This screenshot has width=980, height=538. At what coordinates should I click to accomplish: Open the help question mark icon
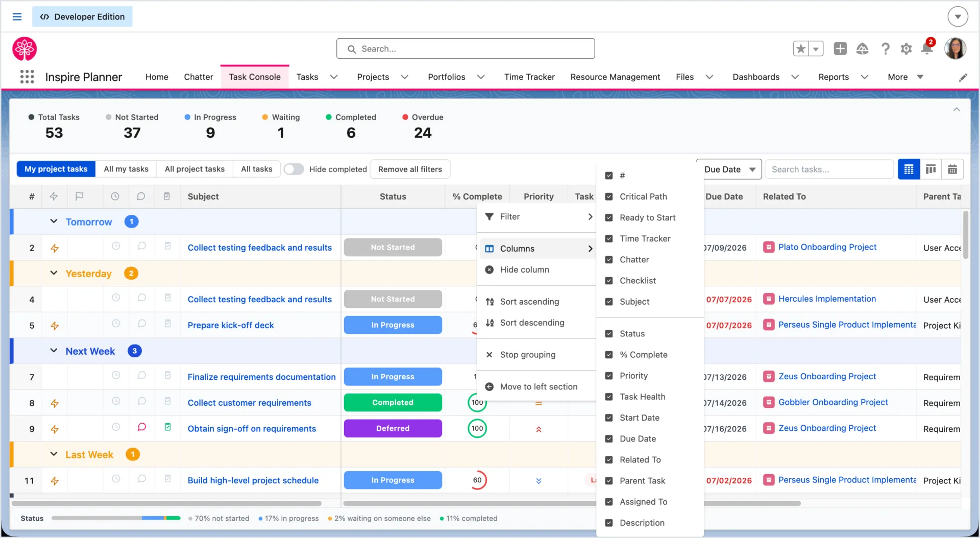coord(886,49)
